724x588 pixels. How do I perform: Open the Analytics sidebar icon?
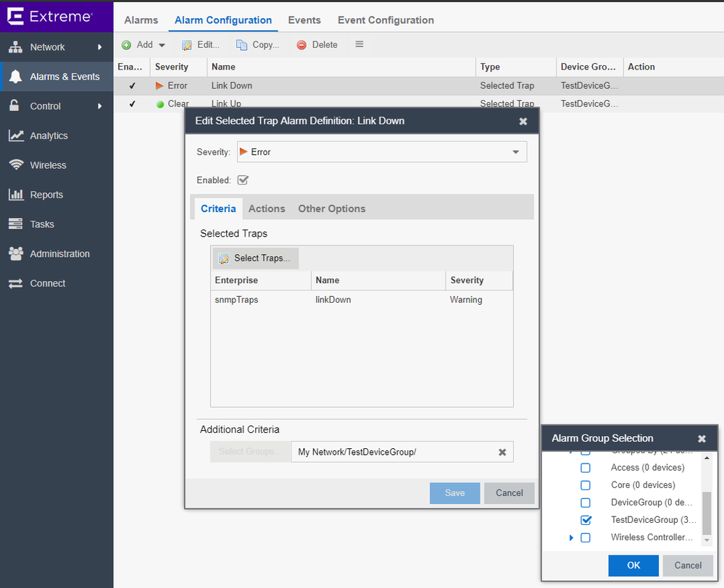click(16, 135)
